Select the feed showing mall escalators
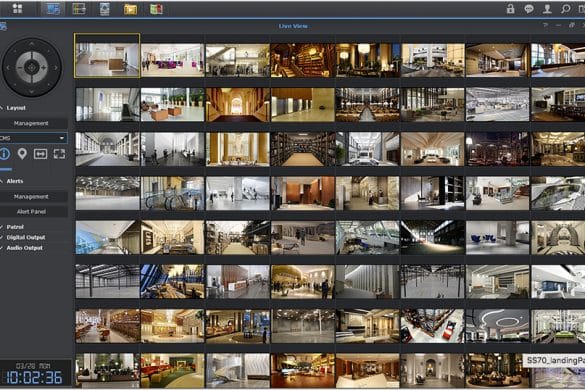This screenshot has width=585, height=390. click(172, 193)
